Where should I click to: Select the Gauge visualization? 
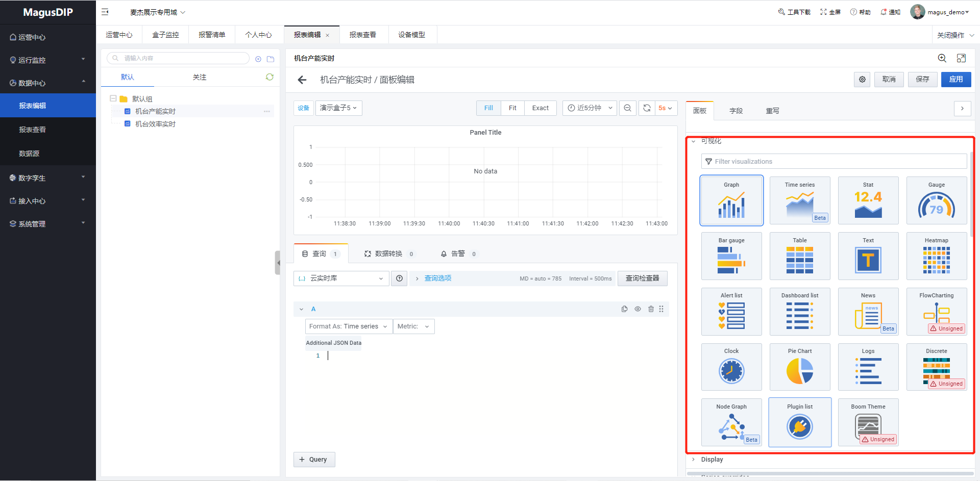point(937,200)
